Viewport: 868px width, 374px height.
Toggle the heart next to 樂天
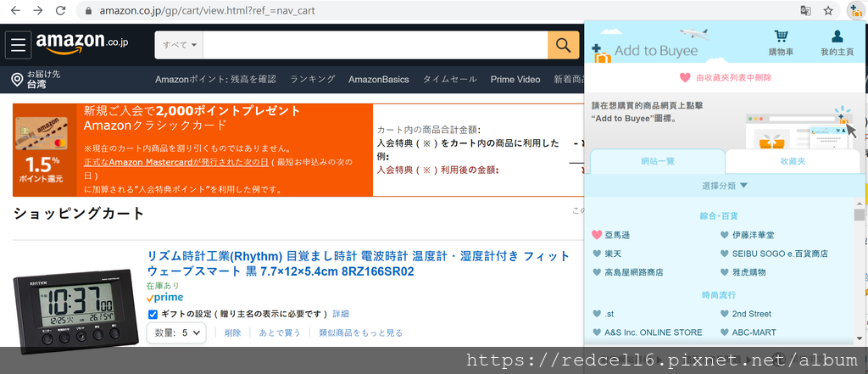[596, 254]
